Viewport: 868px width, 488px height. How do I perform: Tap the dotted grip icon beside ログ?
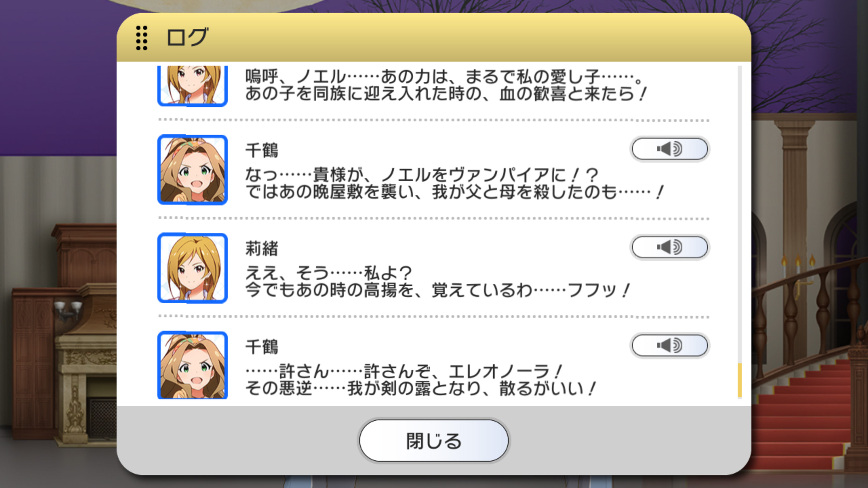click(142, 38)
